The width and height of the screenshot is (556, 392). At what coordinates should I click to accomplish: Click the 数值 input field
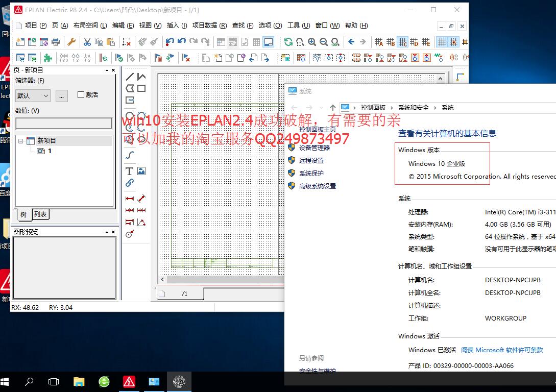tap(64, 124)
